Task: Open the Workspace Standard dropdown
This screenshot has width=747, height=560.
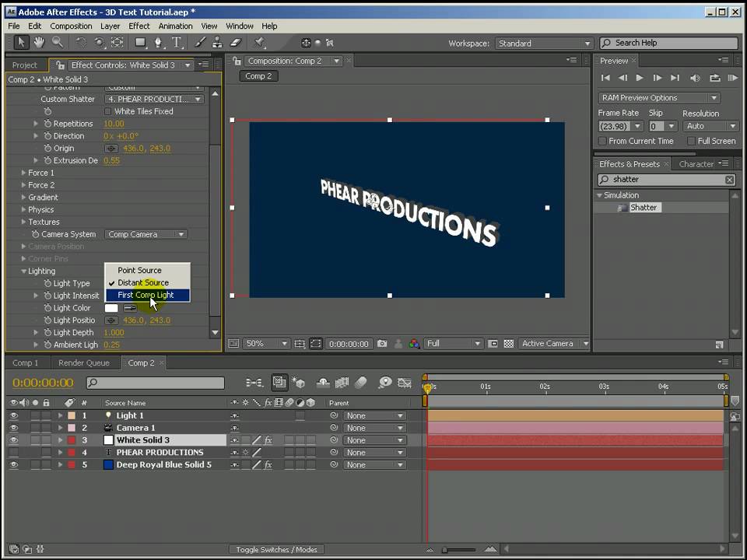Action: click(544, 44)
